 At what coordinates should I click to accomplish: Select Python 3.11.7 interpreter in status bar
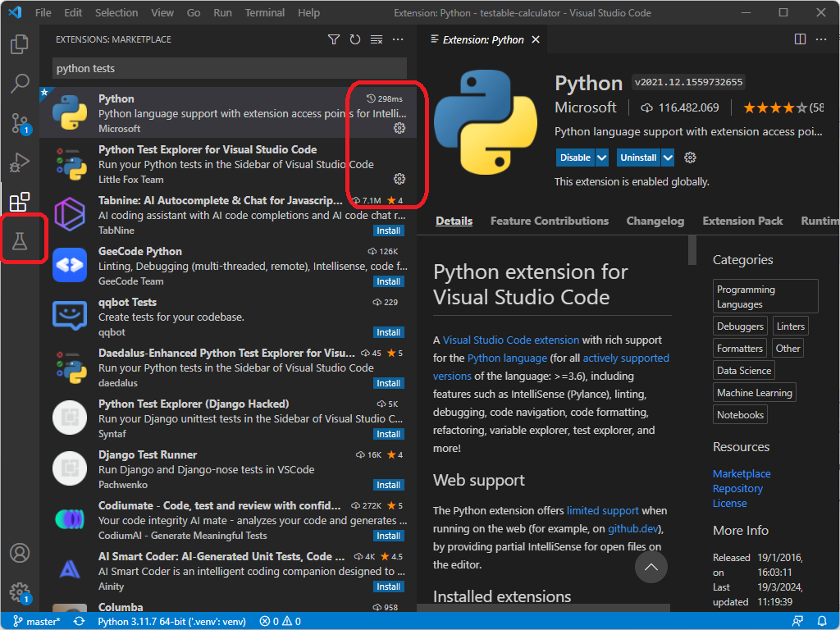172,622
